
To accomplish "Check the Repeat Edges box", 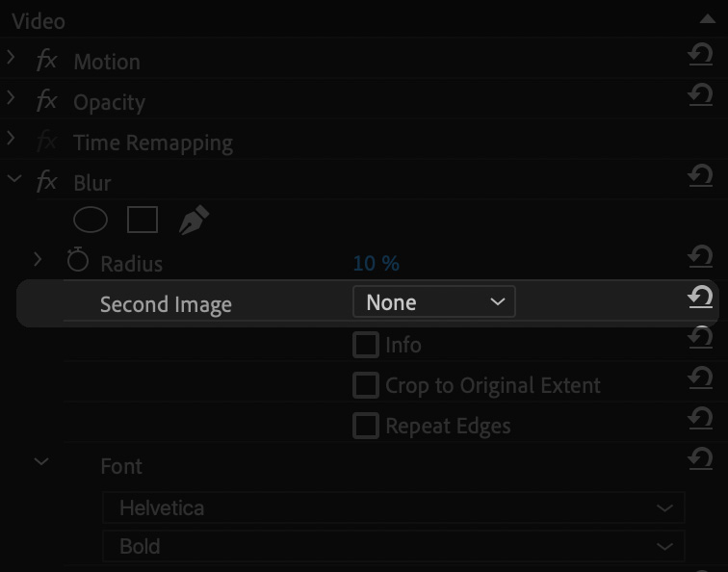I will [x=365, y=426].
